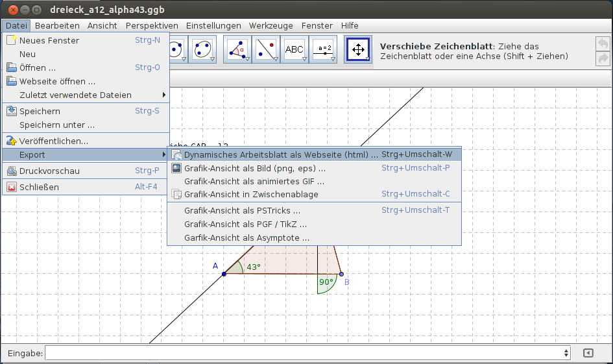Click the clipboard export icon

(x=176, y=194)
